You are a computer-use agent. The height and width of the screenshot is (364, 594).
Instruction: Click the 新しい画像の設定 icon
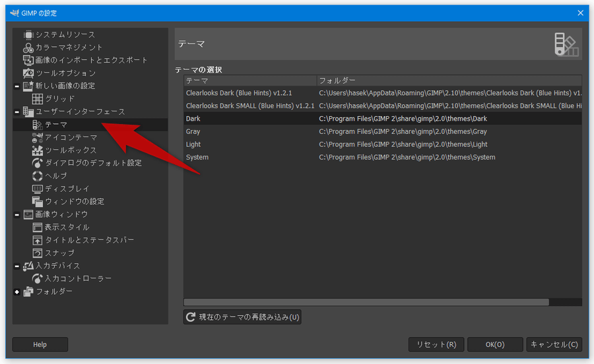tap(28, 86)
